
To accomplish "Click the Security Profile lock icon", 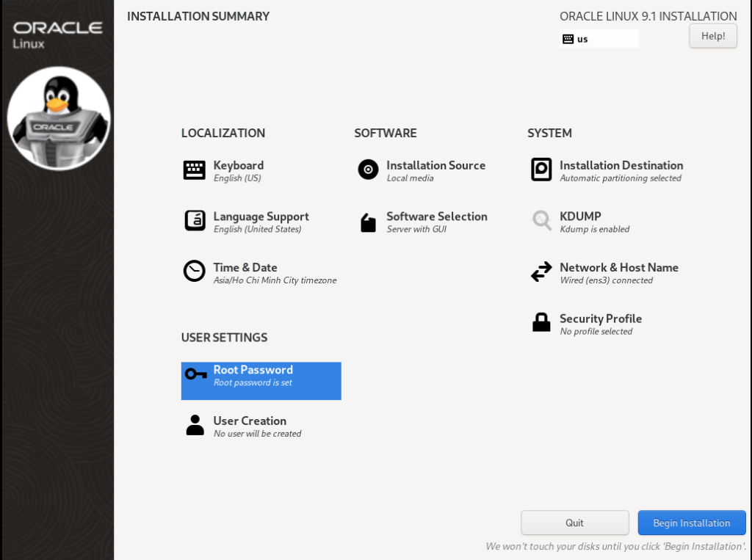I will (541, 323).
